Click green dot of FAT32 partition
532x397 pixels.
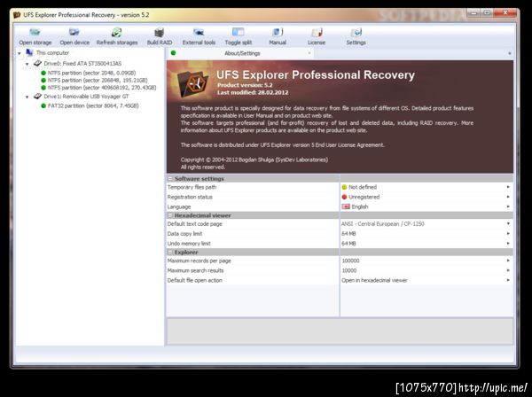43,105
